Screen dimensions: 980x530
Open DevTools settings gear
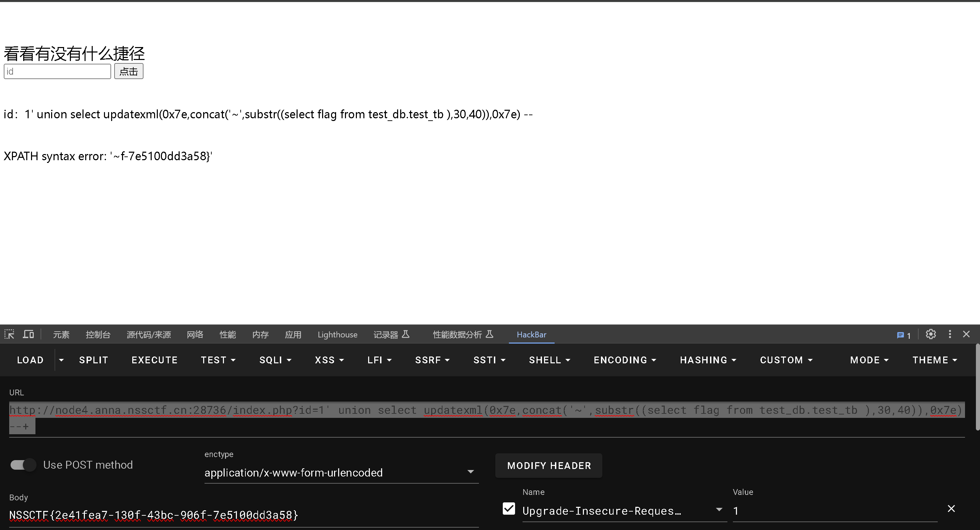(931, 334)
